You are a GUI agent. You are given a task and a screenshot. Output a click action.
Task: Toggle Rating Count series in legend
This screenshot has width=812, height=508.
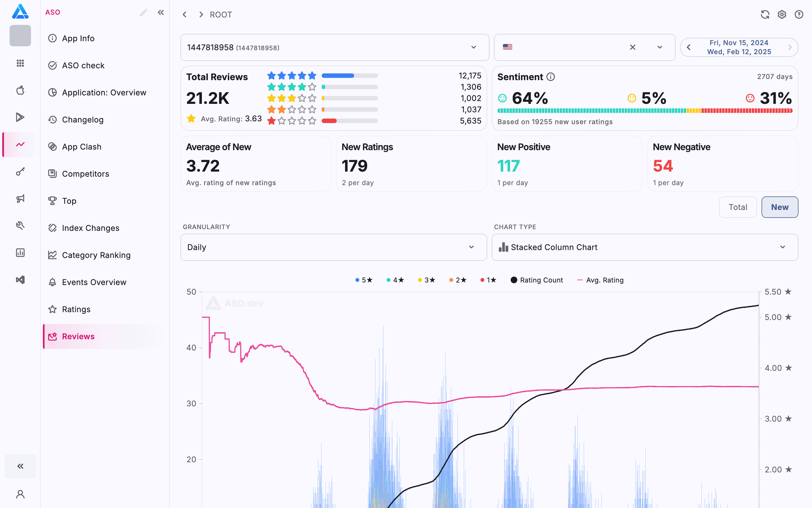[x=537, y=280]
